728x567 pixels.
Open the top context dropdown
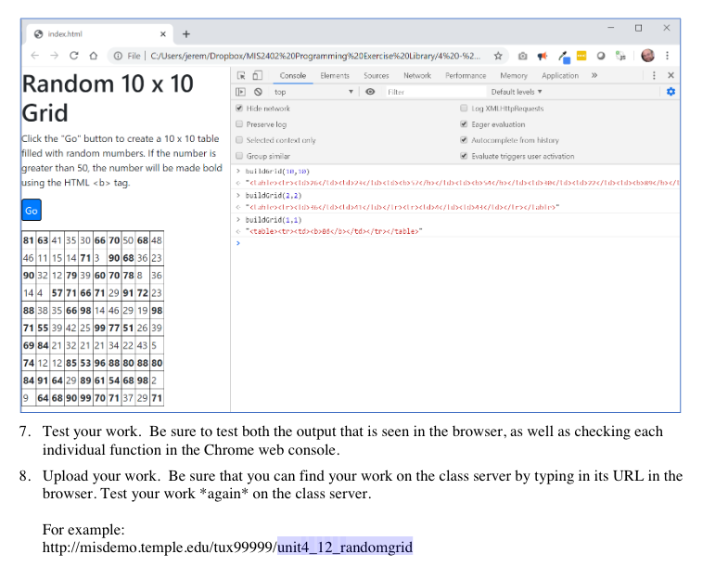pyautogui.click(x=313, y=92)
